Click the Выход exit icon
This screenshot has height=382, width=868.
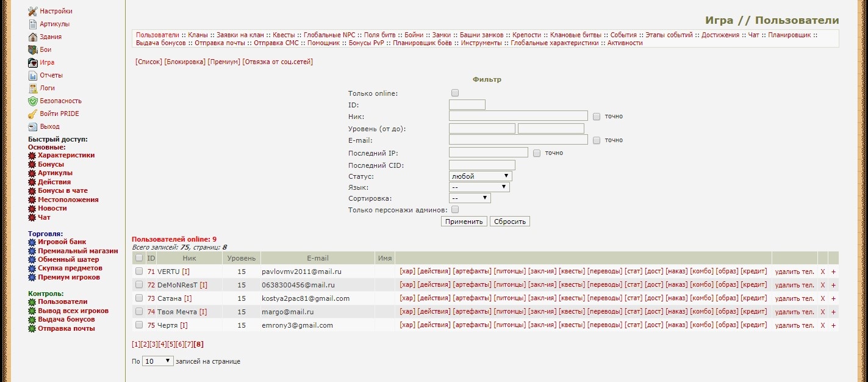tap(33, 126)
